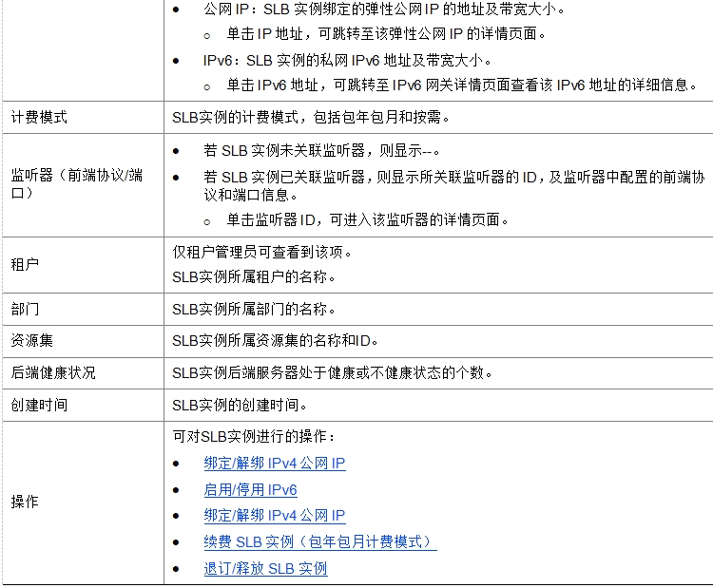Select the 计费模式 row label
The height and width of the screenshot is (588, 713).
point(39,117)
